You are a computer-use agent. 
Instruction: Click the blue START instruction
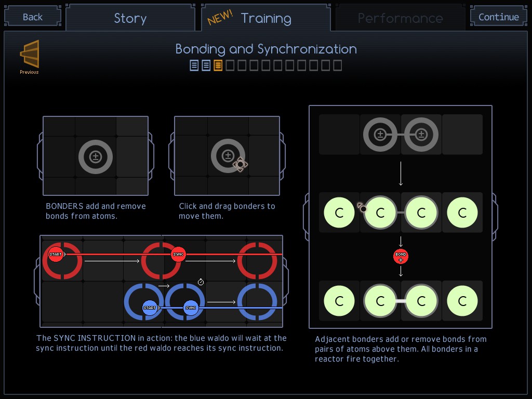click(150, 308)
